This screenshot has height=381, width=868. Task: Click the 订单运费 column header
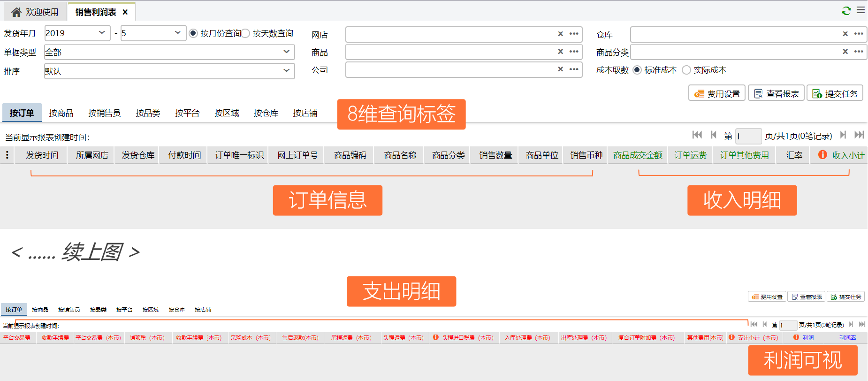(691, 155)
